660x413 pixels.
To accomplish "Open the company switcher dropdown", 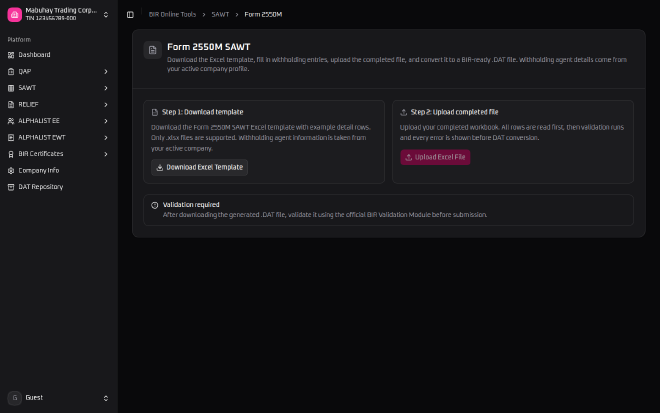I will 106,15.
